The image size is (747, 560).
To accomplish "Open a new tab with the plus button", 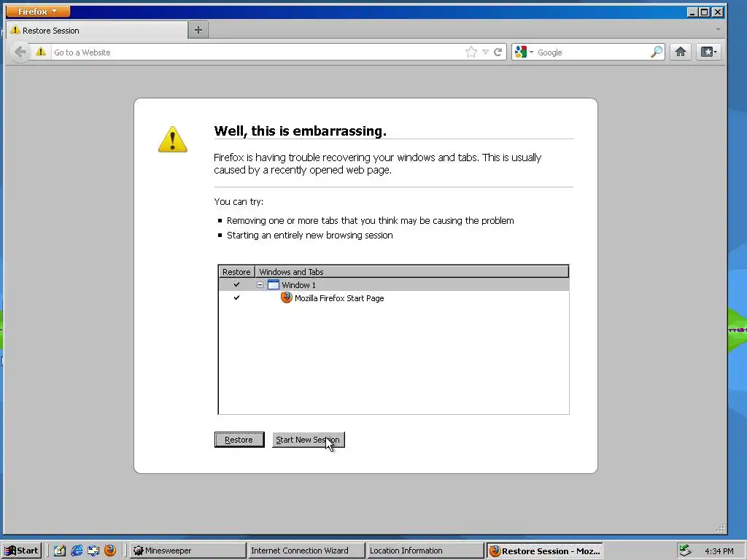I will click(x=198, y=30).
